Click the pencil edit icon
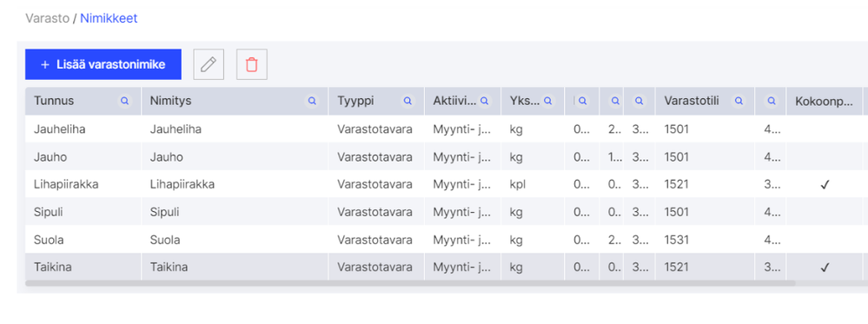Screen dimensions: 868x324 [209, 64]
